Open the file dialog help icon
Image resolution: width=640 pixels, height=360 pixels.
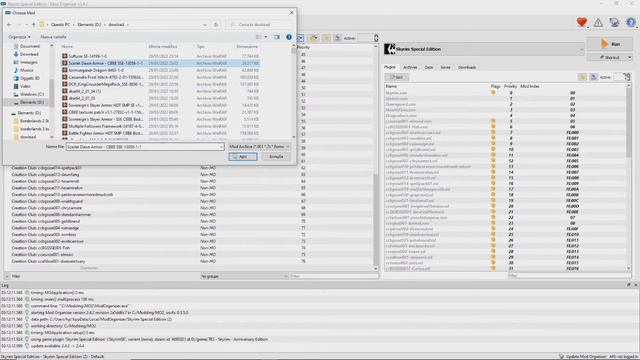289,37
